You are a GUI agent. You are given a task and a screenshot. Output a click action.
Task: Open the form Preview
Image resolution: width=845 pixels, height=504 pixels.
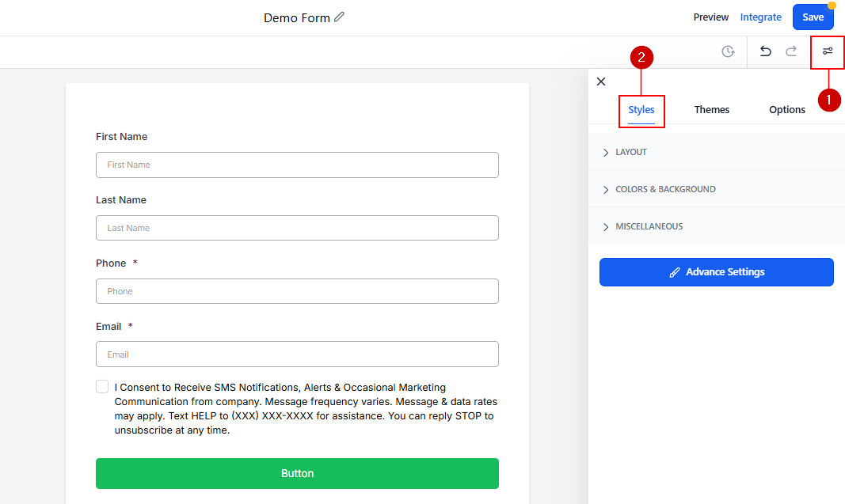coord(710,17)
